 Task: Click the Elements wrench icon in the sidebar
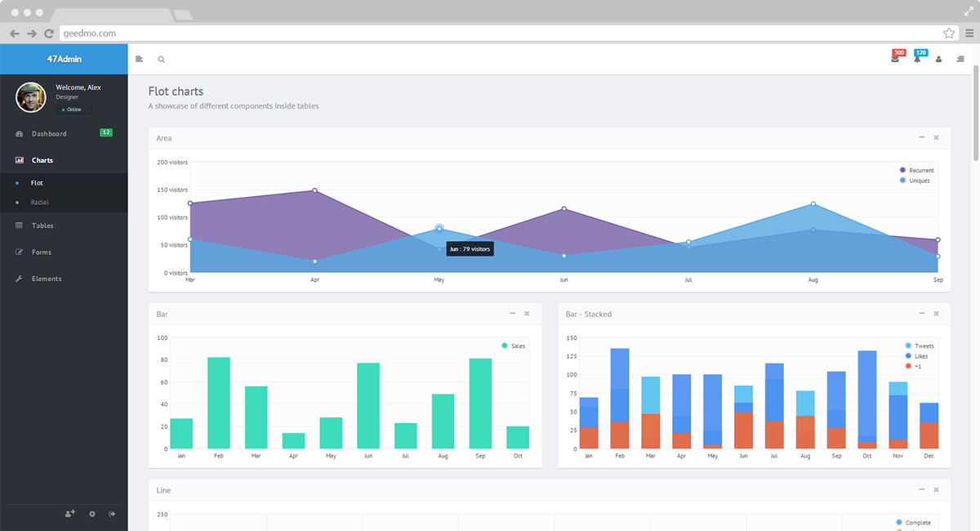point(20,278)
